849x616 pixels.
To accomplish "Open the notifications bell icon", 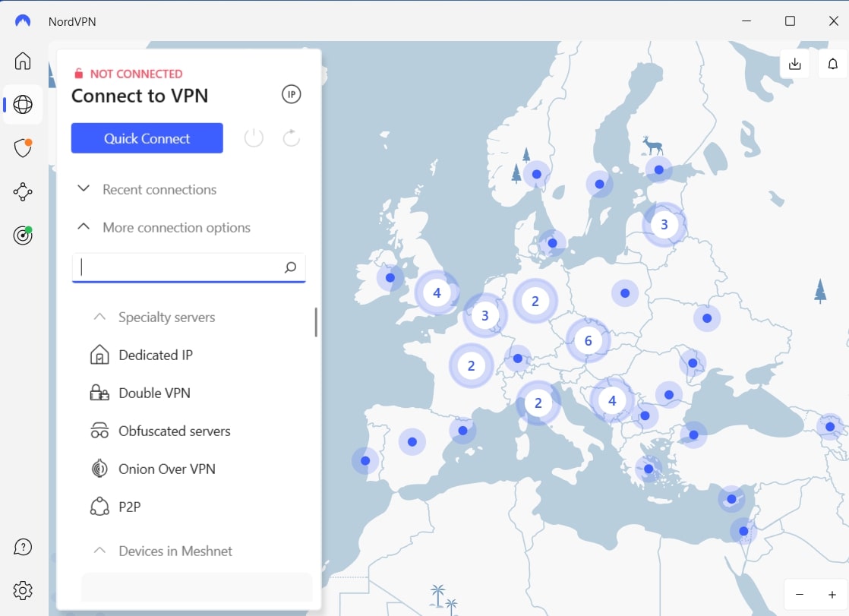I will [x=833, y=64].
